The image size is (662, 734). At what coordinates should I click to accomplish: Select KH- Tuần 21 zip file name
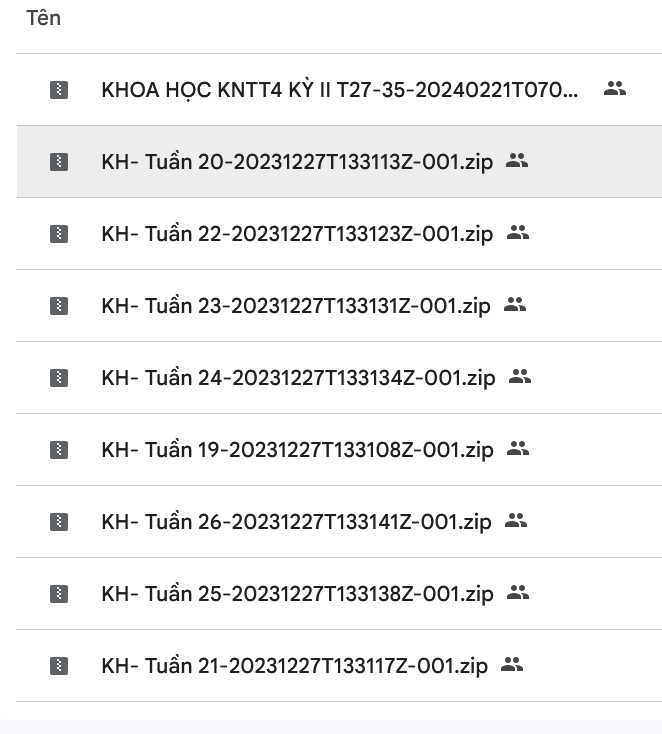point(294,665)
